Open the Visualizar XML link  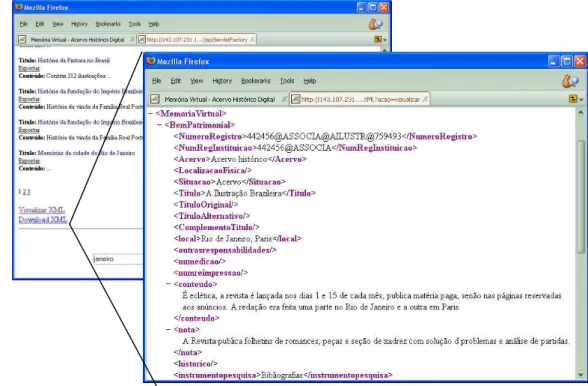pos(42,210)
